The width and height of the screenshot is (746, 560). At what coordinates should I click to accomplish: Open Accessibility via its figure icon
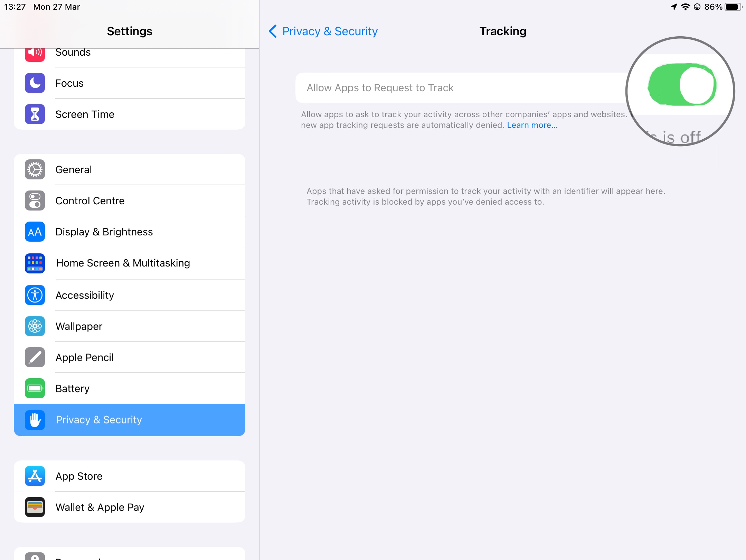(35, 295)
